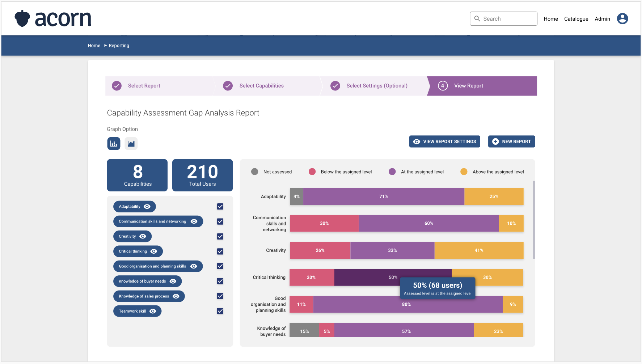Click the checkmark on the Select Report step
The image size is (642, 364).
117,86
